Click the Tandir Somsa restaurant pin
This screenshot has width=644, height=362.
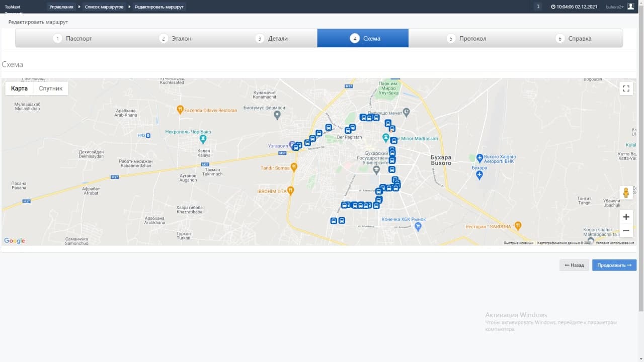[x=294, y=167]
